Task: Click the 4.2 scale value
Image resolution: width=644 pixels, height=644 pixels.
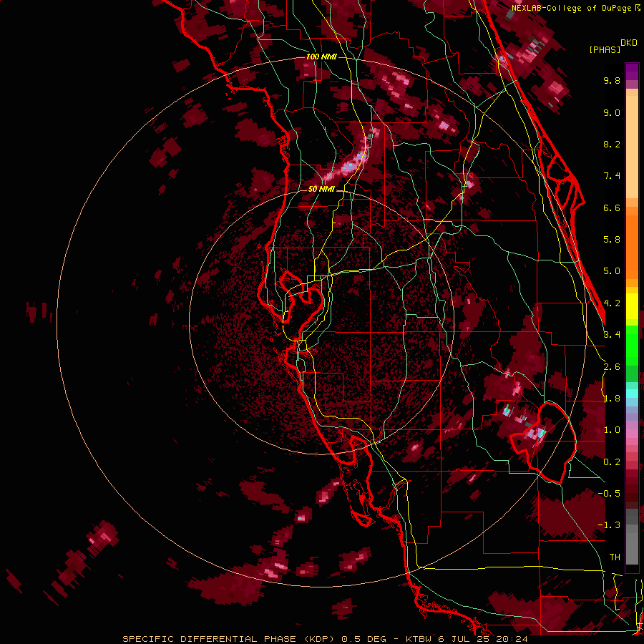Action: pos(612,303)
